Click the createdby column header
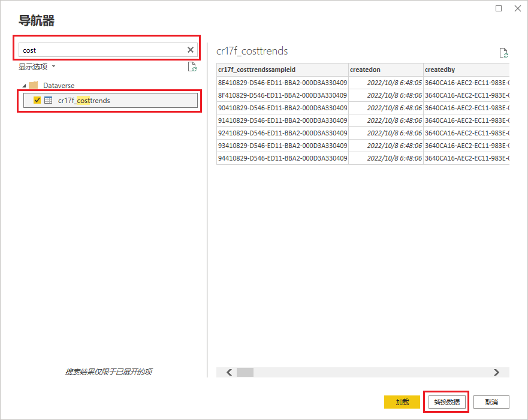Screen dimensions: 528x420 466,70
